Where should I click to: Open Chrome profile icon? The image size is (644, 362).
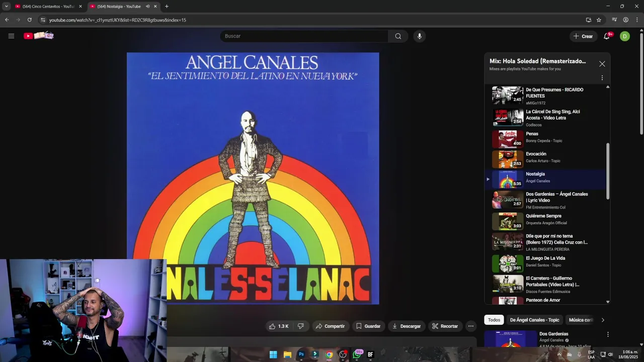pos(626,20)
